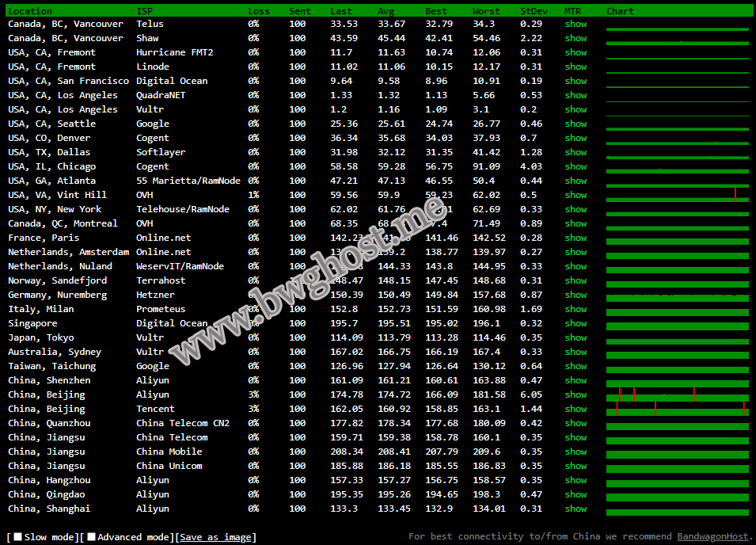
Task: Select the 3% loss value for Tencent
Action: [x=253, y=409]
